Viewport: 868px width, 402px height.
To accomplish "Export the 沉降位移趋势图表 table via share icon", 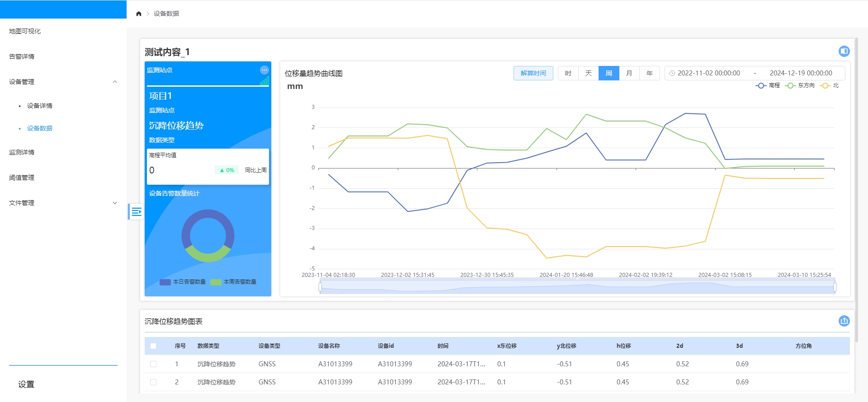I will [844, 321].
